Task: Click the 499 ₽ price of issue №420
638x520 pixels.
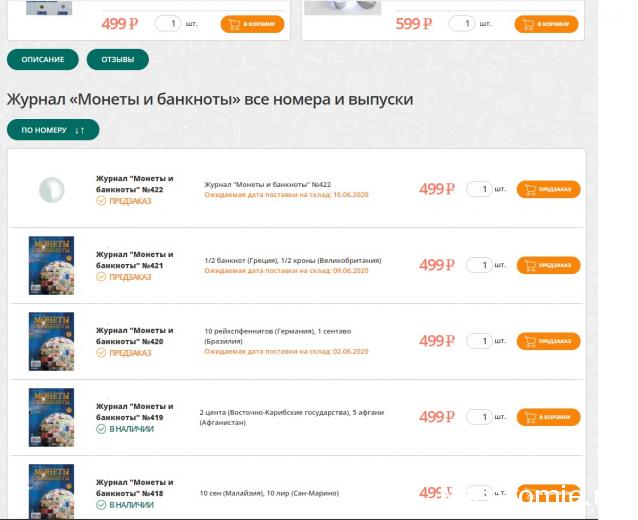Action: pyautogui.click(x=437, y=341)
